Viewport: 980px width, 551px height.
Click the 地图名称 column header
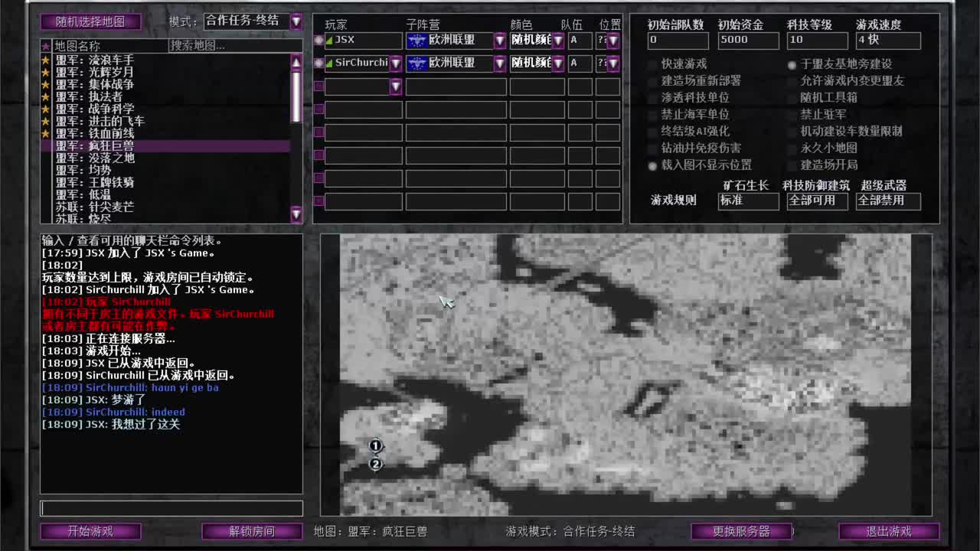point(109,46)
